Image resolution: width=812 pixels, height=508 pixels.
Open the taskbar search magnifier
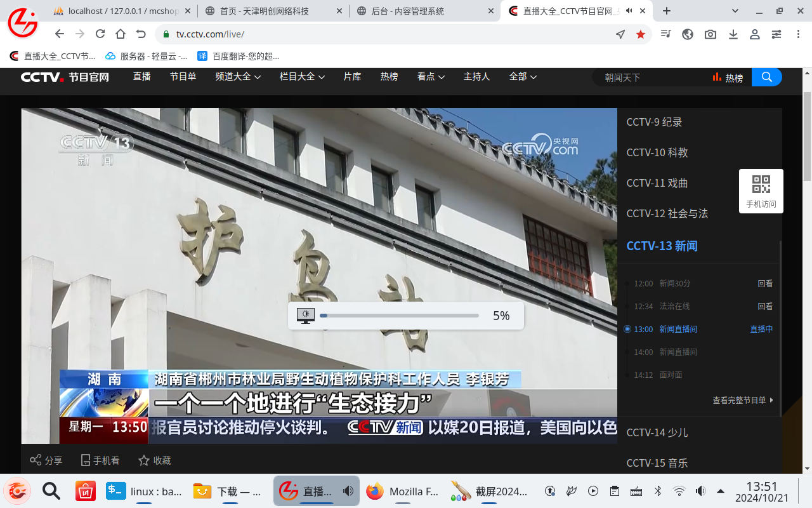(51, 491)
